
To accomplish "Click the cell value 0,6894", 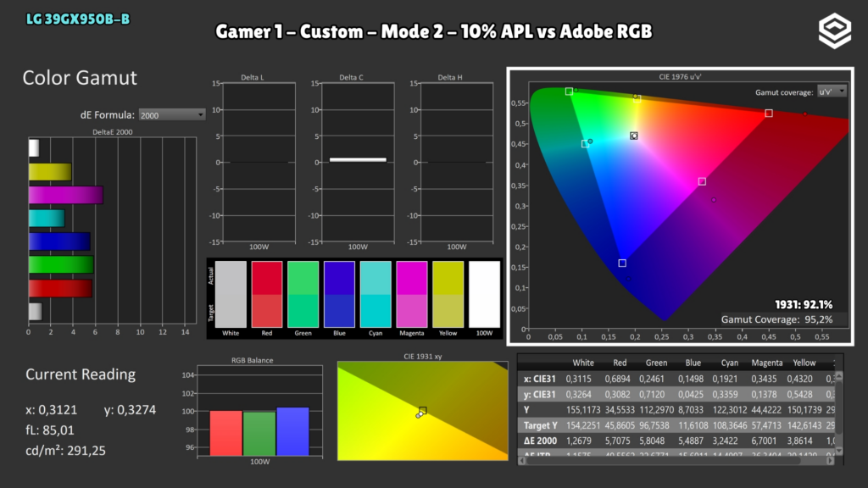I will tap(617, 379).
